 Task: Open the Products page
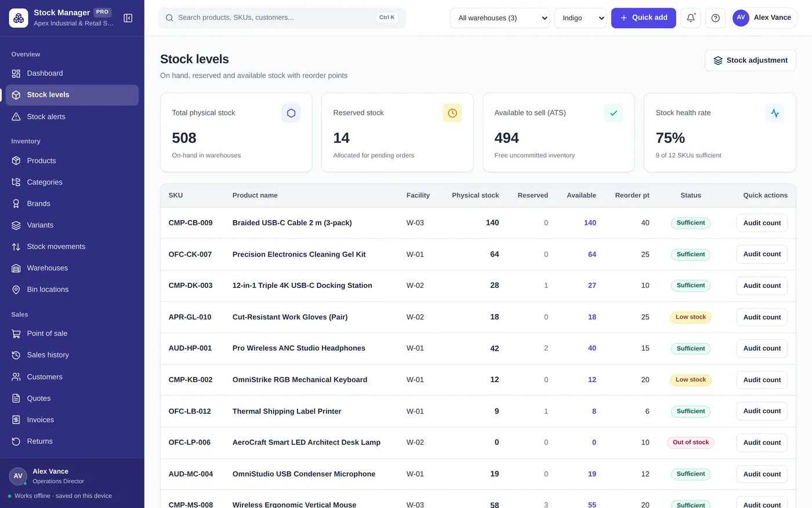(72, 161)
